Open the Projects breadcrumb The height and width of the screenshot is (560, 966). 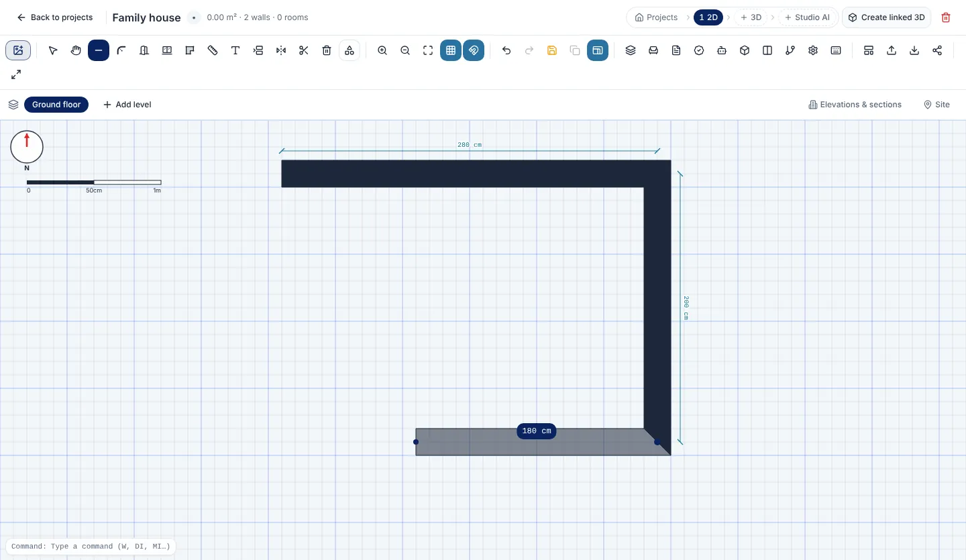[x=657, y=17]
